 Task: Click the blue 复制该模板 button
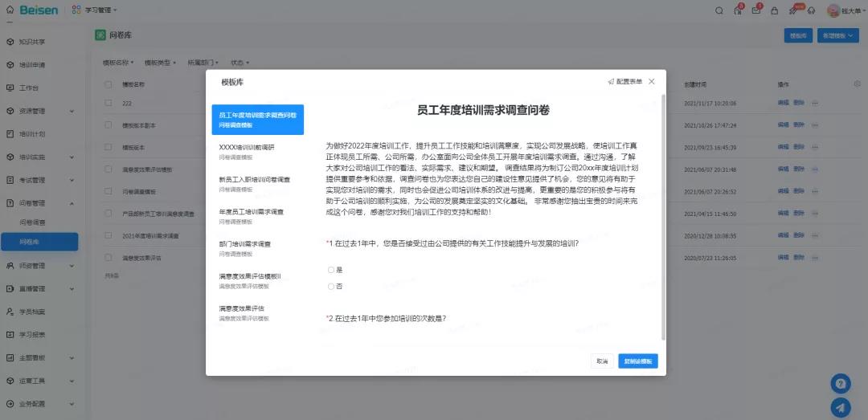coord(637,361)
